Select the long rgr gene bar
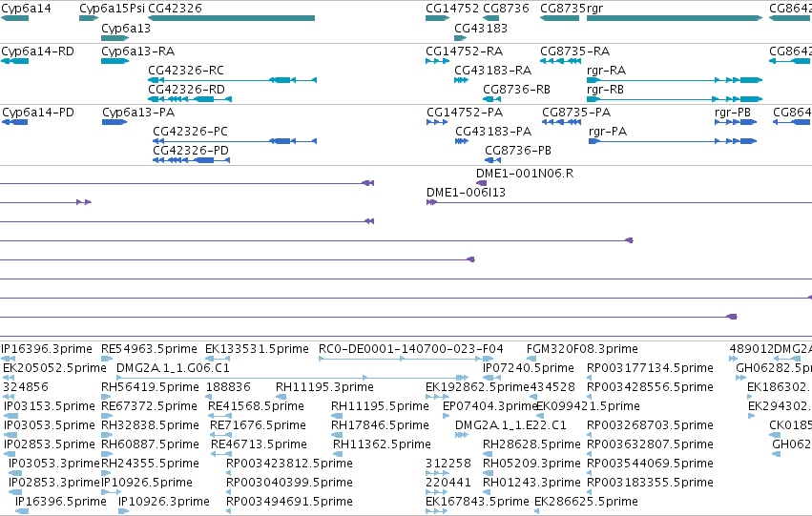 pos(675,18)
